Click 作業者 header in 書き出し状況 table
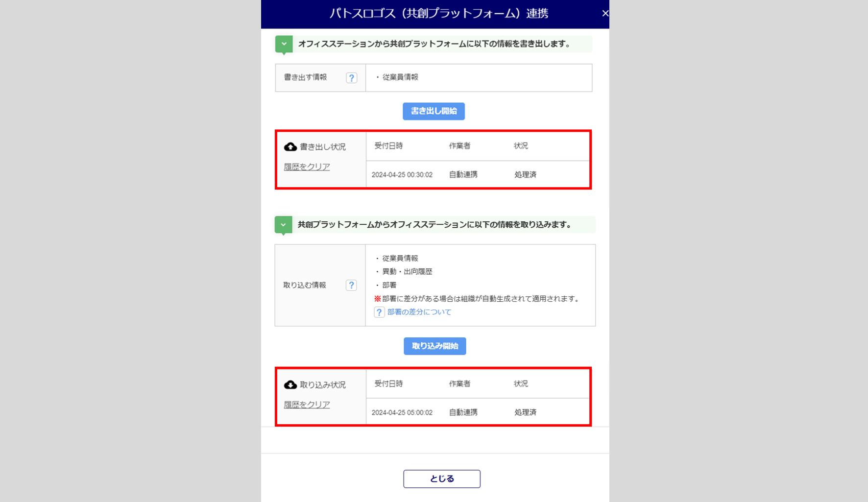Image resolution: width=868 pixels, height=502 pixels. [x=459, y=146]
